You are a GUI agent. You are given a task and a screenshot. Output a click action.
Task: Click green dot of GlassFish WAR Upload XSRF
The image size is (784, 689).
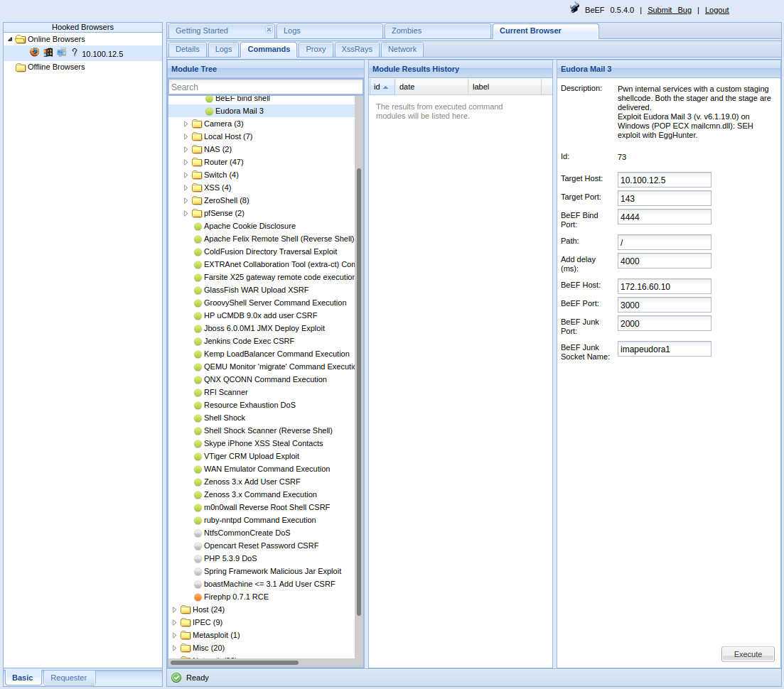click(x=198, y=291)
